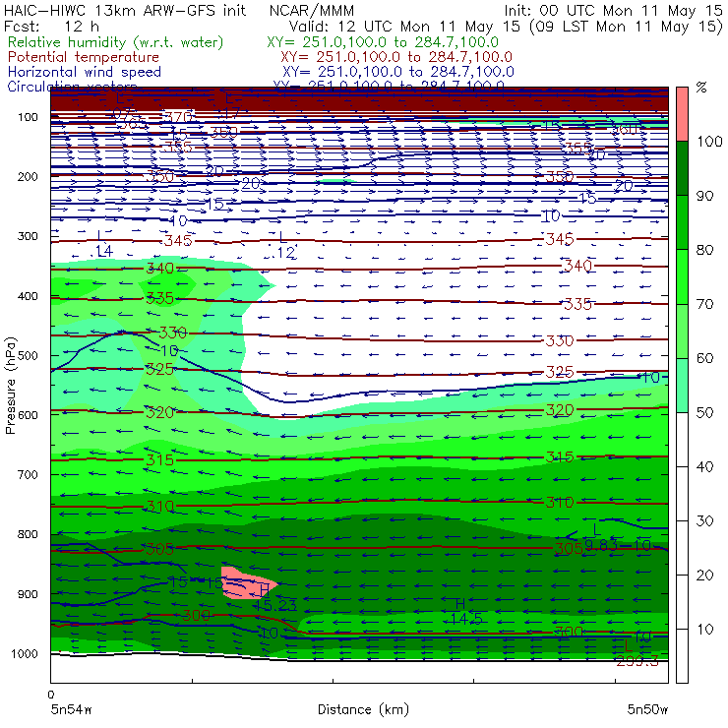Click the '700' pressure axis tick label
Image resolution: width=728 pixels, height=728 pixels.
pos(28,474)
